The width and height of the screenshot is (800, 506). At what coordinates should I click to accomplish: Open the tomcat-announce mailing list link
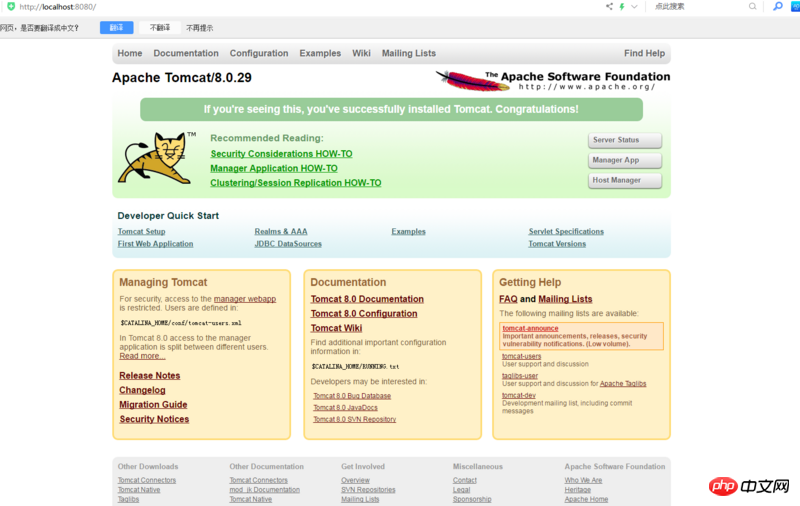click(x=530, y=328)
